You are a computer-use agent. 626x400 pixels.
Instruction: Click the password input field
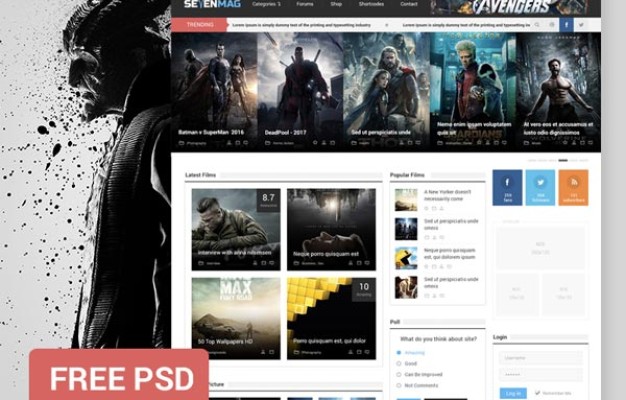[541, 374]
